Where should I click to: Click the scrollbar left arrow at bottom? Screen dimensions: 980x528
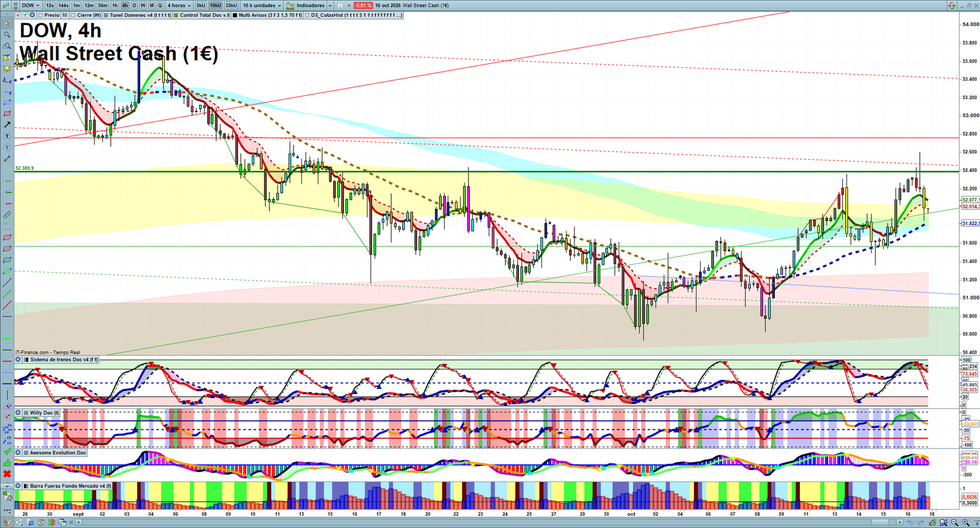point(78,522)
